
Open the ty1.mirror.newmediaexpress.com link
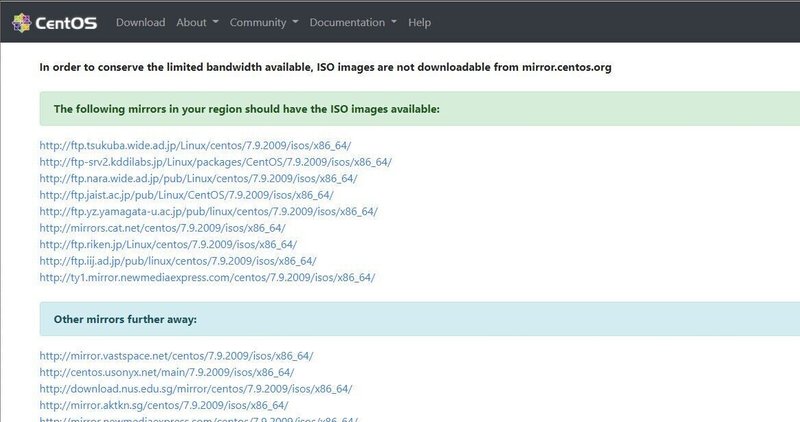(207, 278)
